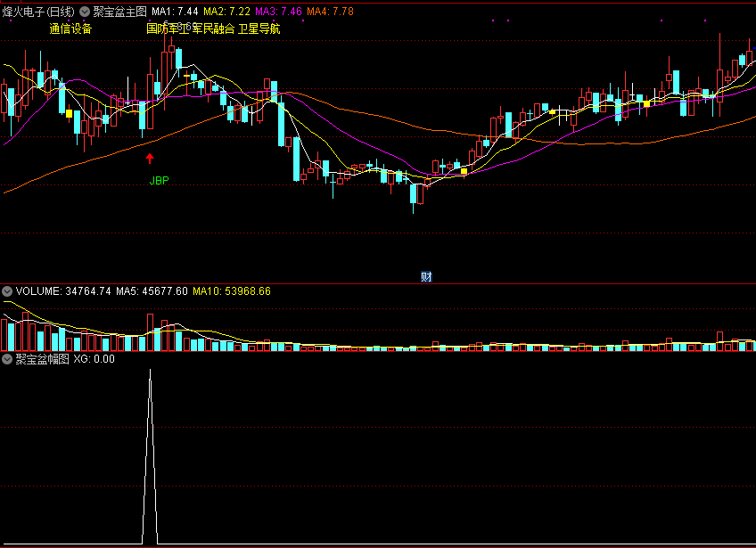
Task: Click the MA1: 7.44 value
Action: [x=175, y=12]
